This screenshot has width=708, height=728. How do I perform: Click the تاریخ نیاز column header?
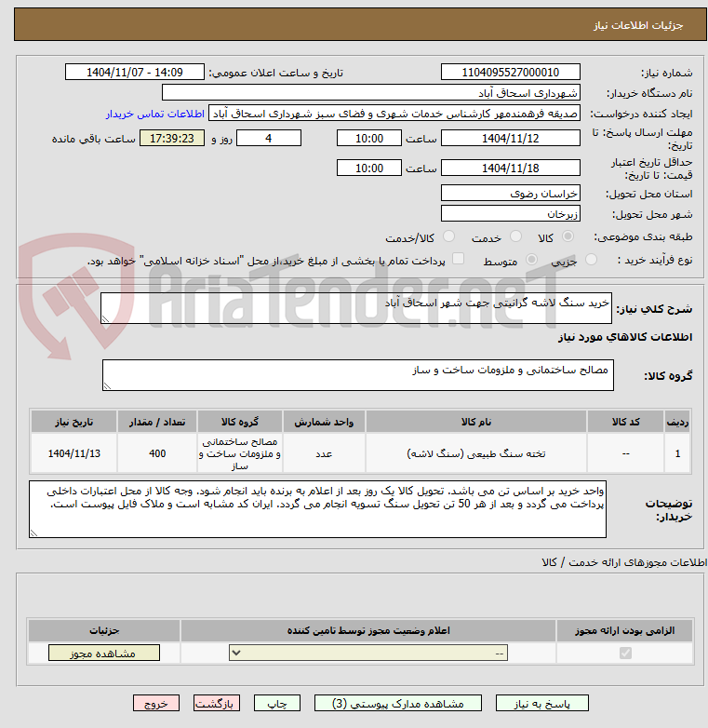click(73, 422)
